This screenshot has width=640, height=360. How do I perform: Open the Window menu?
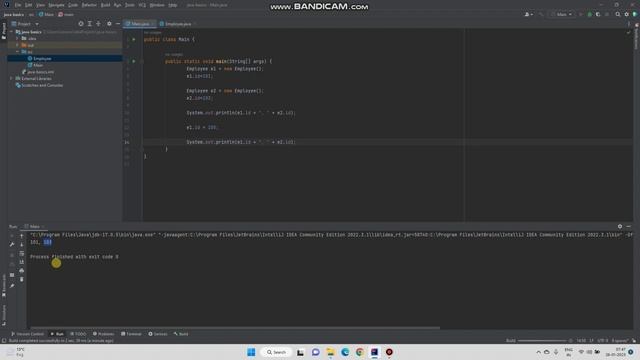157,5
